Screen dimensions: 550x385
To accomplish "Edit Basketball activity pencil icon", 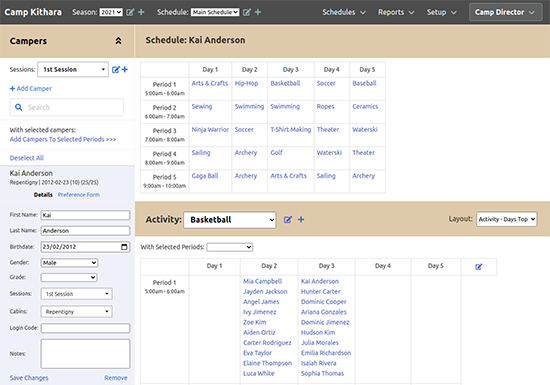I will 288,220.
